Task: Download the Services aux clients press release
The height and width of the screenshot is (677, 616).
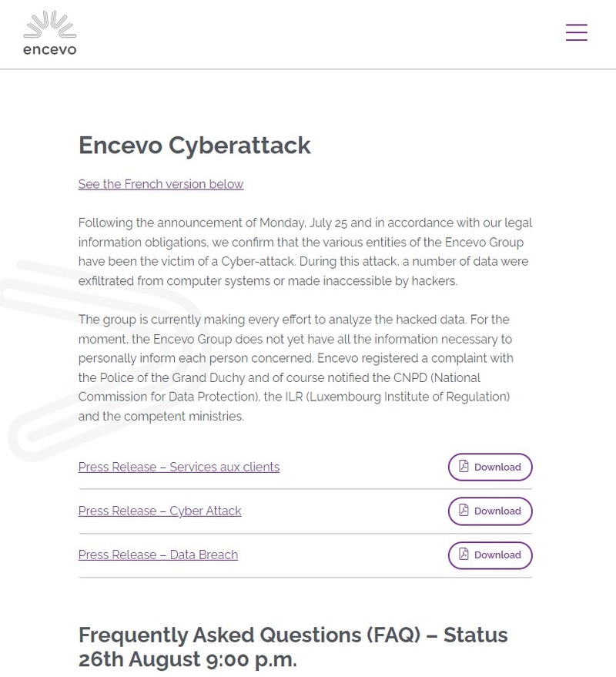Action: pos(490,467)
